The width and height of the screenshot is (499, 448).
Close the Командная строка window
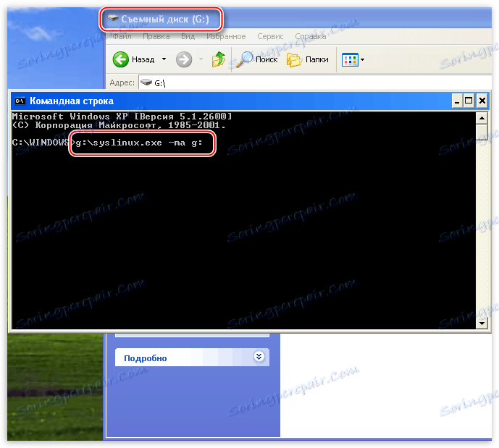coord(482,101)
